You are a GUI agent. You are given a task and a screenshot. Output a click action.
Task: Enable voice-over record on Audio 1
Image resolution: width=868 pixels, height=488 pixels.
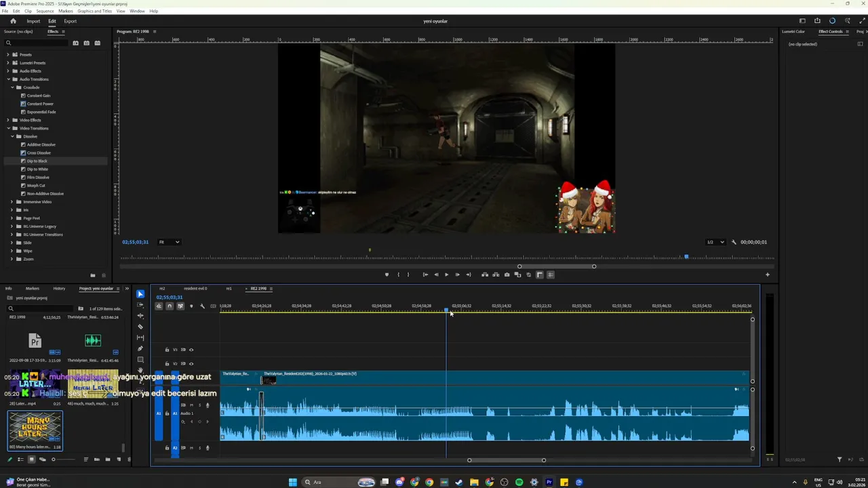point(208,405)
